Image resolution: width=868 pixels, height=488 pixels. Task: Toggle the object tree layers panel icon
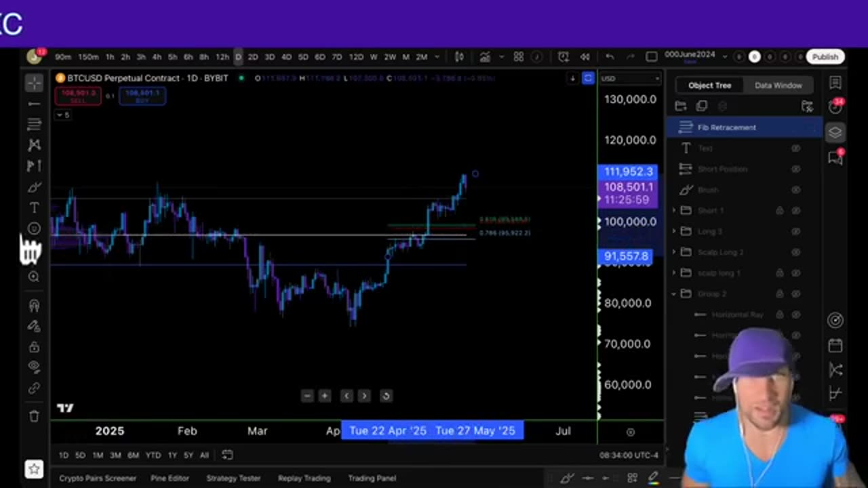pyautogui.click(x=835, y=132)
